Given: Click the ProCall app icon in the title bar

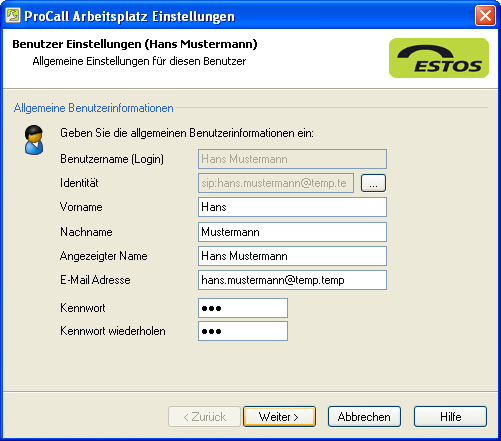Looking at the screenshot, I should point(13,15).
